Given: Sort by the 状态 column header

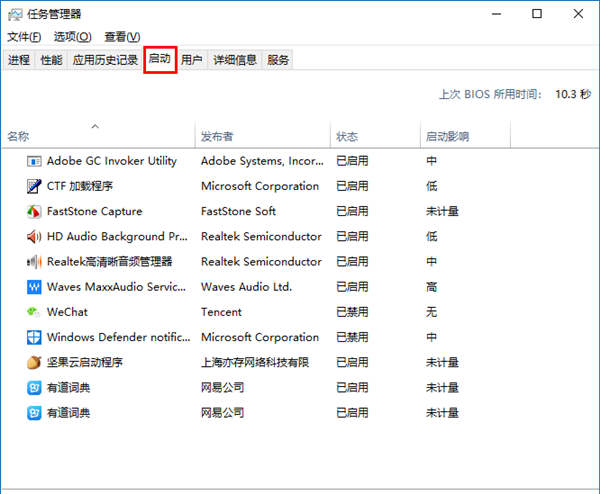Looking at the screenshot, I should [347, 136].
